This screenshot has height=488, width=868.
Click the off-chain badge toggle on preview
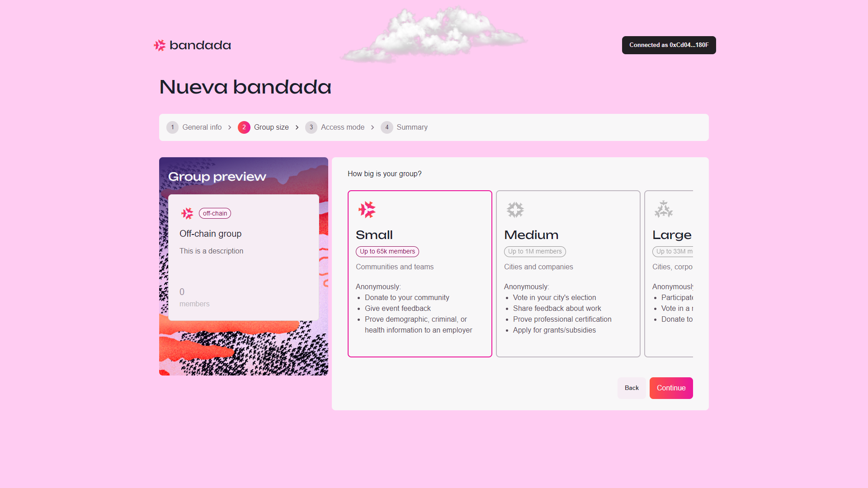coord(215,213)
